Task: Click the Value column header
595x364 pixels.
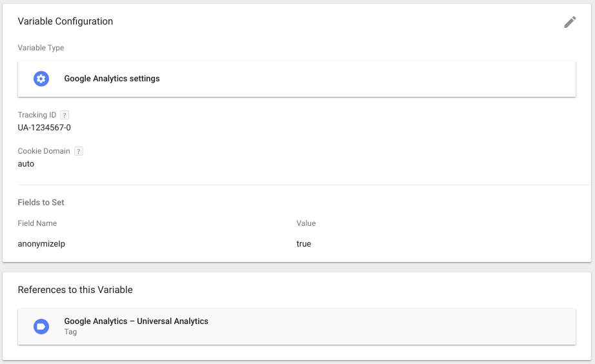Action: pos(306,223)
